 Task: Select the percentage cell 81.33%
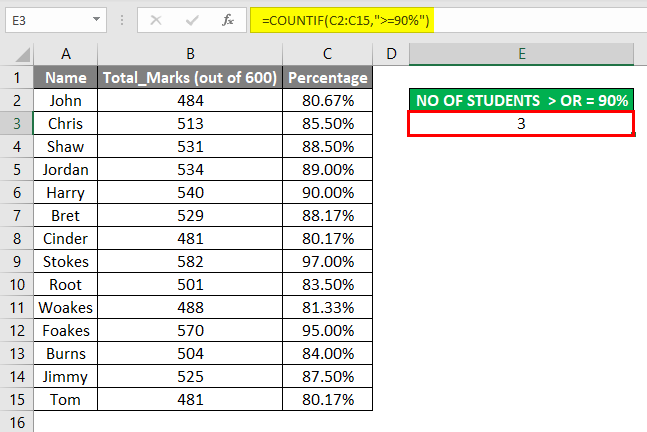pos(328,307)
